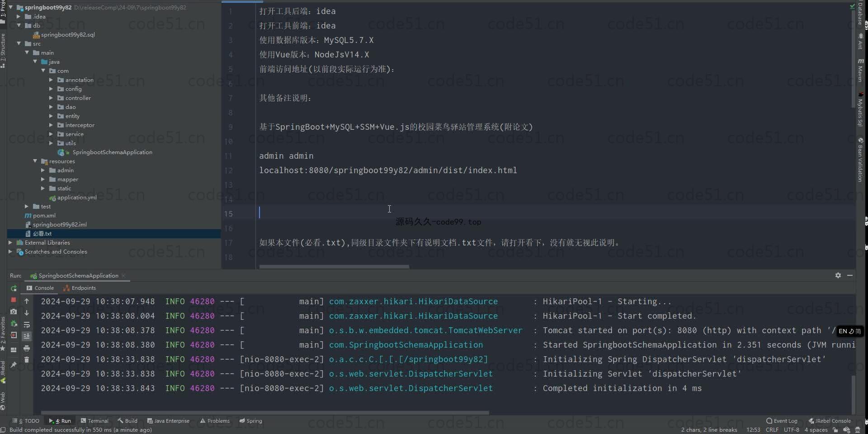868x434 pixels.
Task: Open the JRebel side tool window
Action: 3,372
